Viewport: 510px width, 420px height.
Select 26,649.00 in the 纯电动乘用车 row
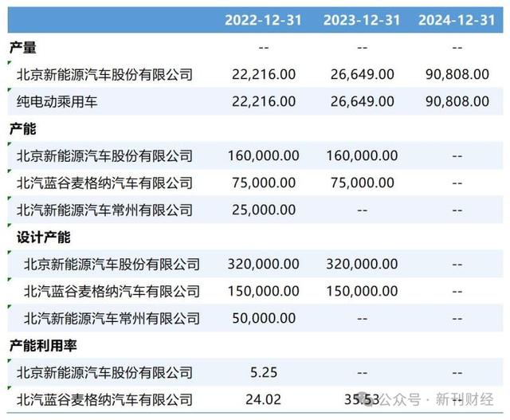pos(363,101)
